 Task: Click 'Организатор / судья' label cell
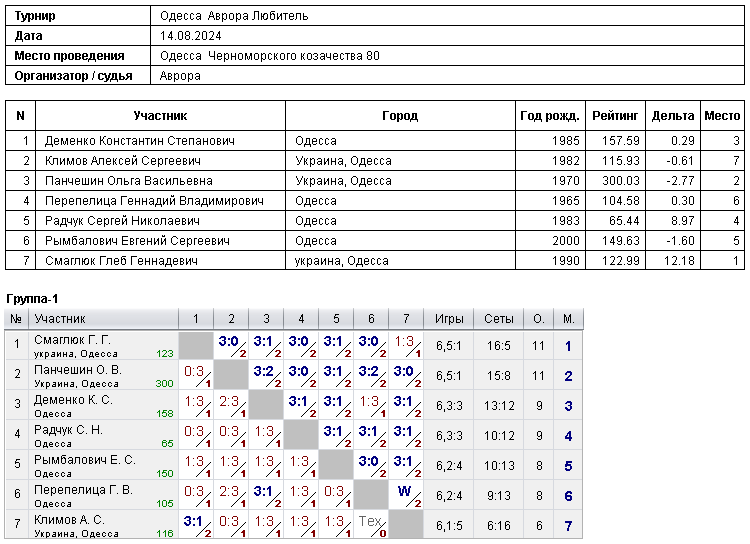coord(78,76)
